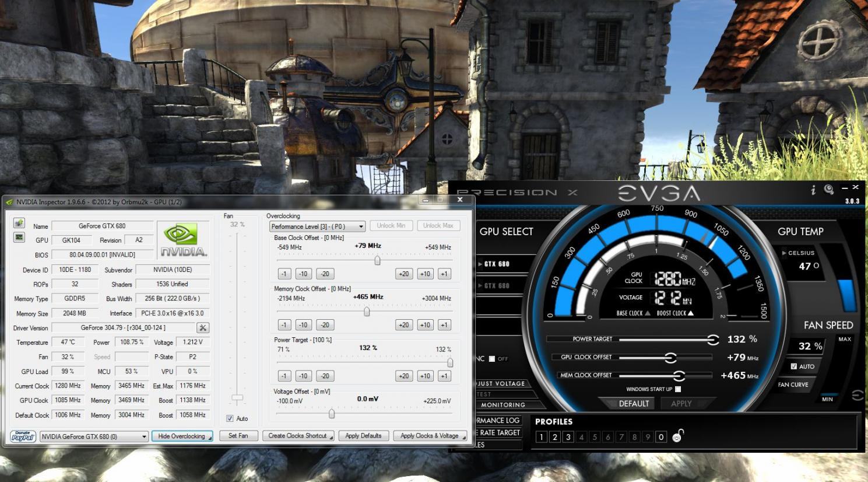Click the Unlock Min button

(391, 226)
